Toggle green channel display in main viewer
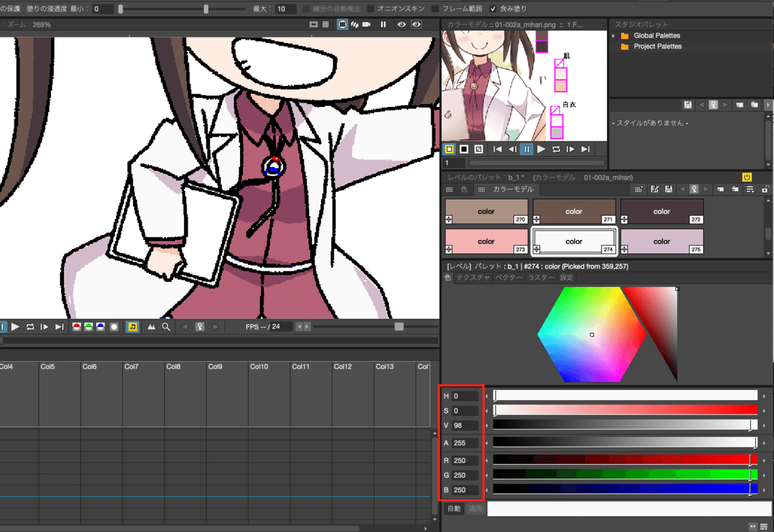The width and height of the screenshot is (774, 532). coord(89,327)
